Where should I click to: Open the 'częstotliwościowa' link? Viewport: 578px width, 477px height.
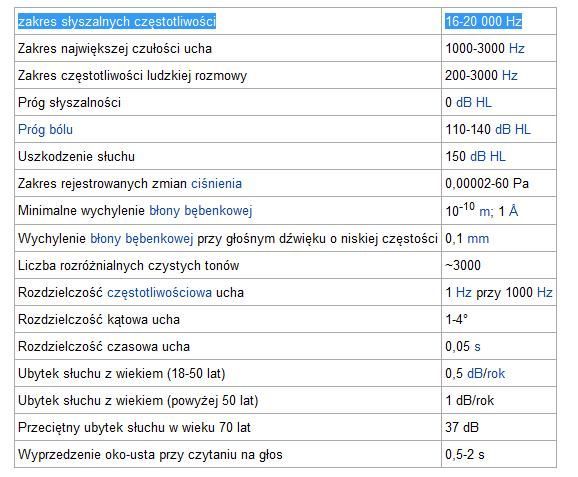(159, 292)
